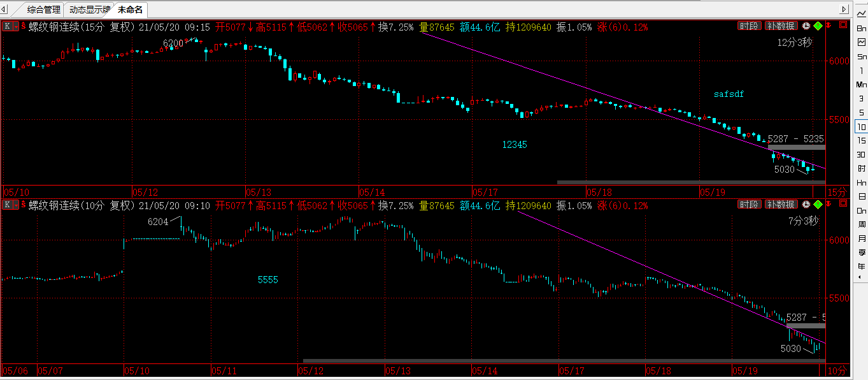The height and width of the screenshot is (380, 868).
Task: Click the safsdf text annotation
Action: 729,94
